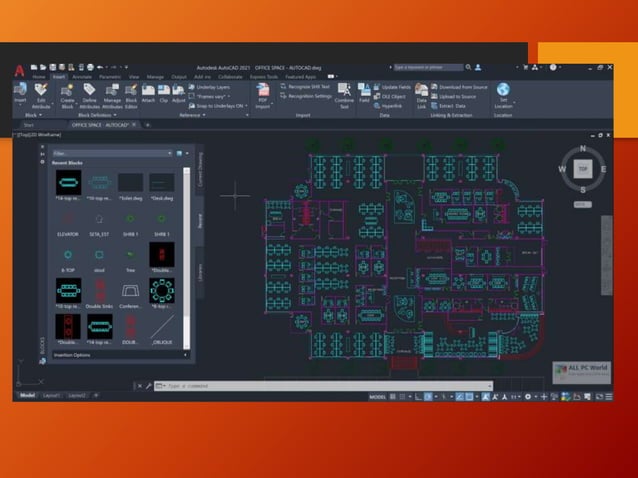The width and height of the screenshot is (638, 478).
Task: Click the Attach underlay tool
Action: 147,92
